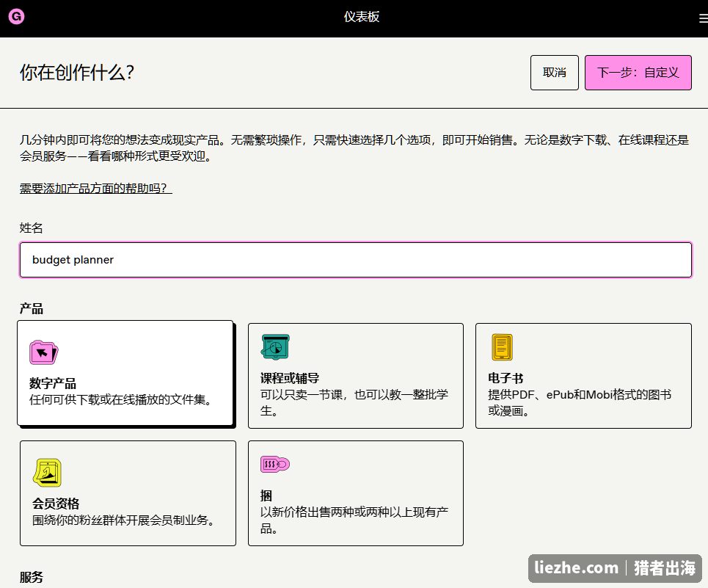Click the description 任何可供下载或在线播放的文件集。
Viewport: 708px width, 588px height.
click(121, 399)
